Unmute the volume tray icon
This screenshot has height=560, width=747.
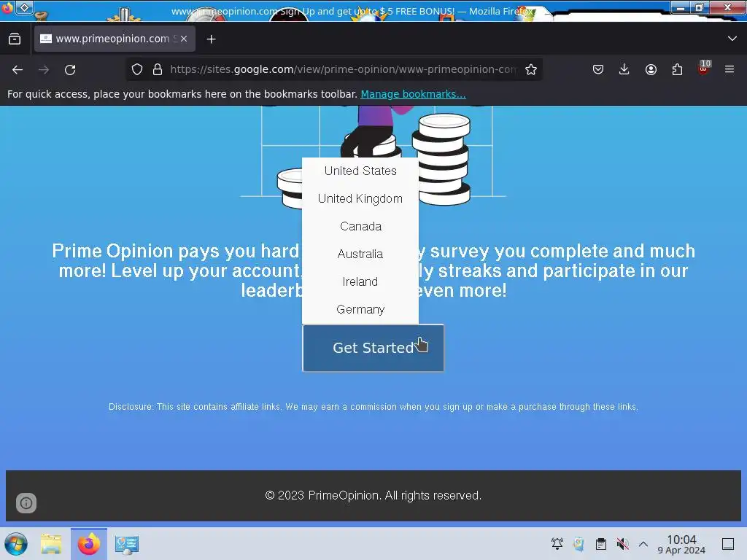(x=622, y=544)
